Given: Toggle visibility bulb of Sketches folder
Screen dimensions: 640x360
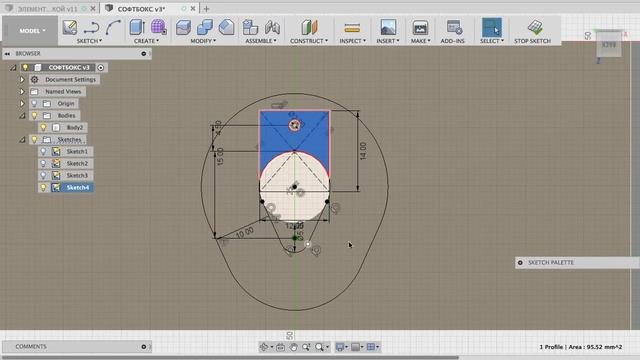Looking at the screenshot, I should point(34,140).
